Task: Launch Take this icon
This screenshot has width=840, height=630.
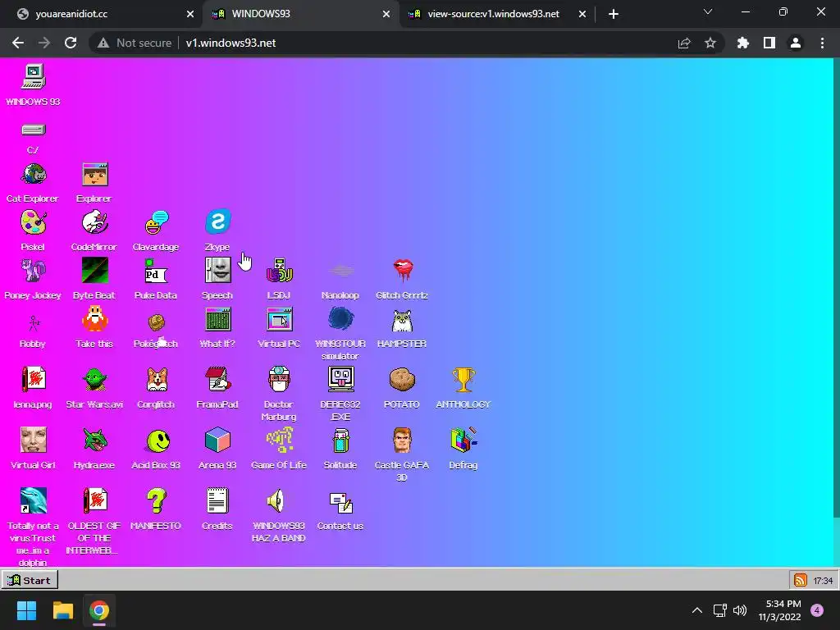Action: pos(95,319)
